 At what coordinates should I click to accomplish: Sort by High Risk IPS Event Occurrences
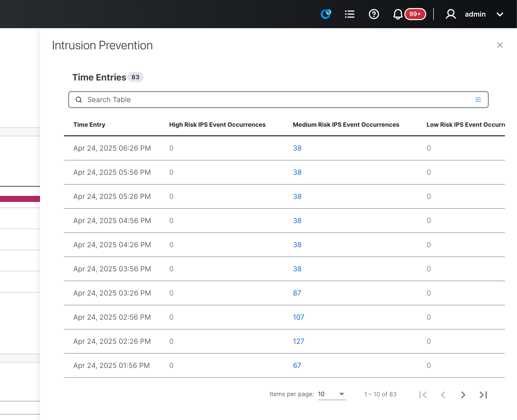217,125
